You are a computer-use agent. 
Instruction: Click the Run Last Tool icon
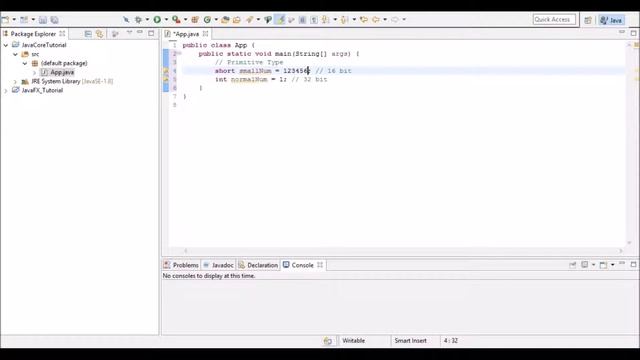(x=176, y=19)
